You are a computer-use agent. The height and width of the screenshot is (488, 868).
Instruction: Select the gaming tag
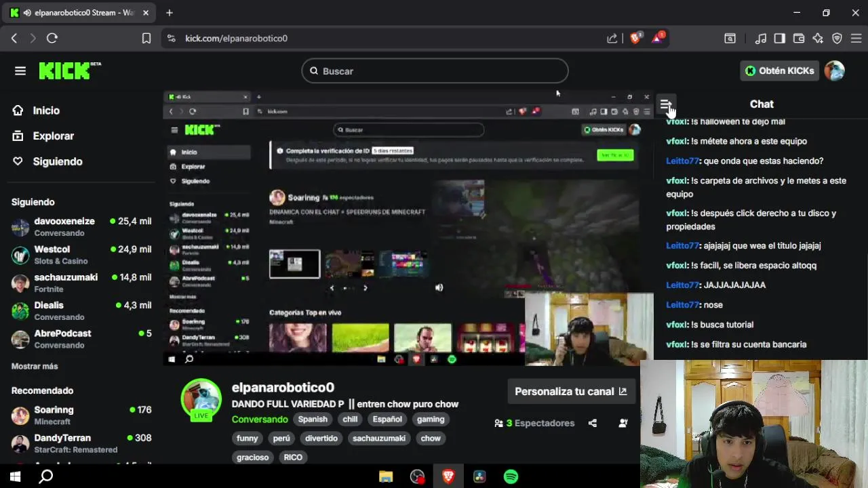[431, 420]
